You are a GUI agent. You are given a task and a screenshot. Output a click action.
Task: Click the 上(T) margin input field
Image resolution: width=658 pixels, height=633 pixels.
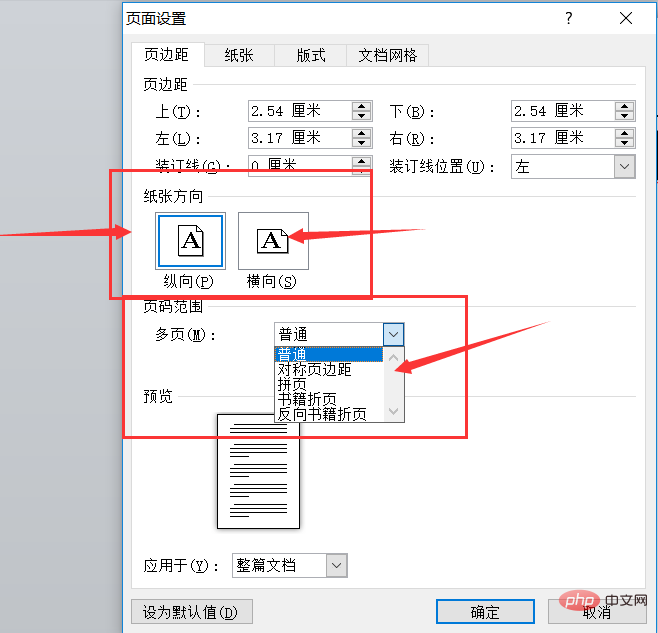(300, 111)
